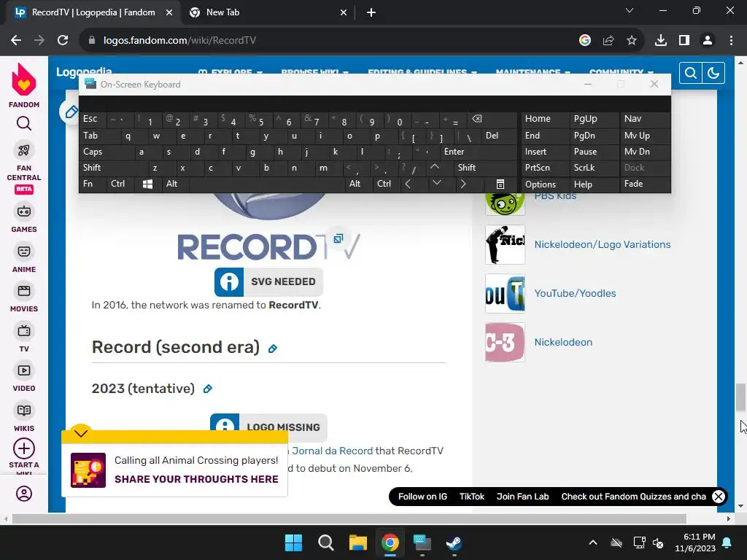Open the Video sidebar icon

click(24, 370)
